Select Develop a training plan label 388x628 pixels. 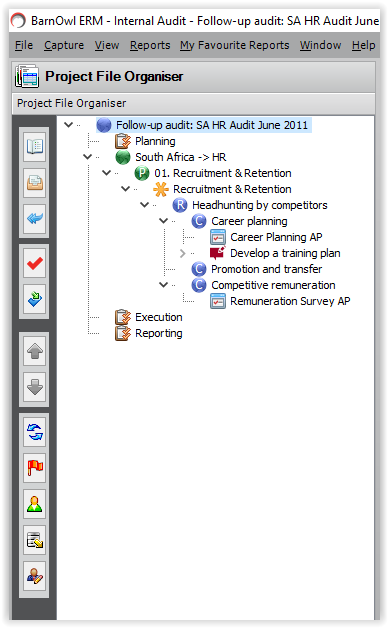pyautogui.click(x=285, y=253)
